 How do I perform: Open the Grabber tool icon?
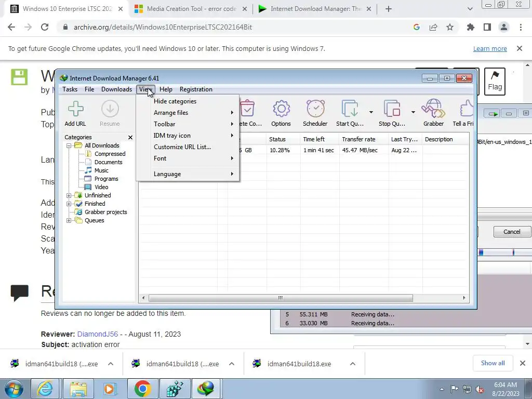click(433, 114)
